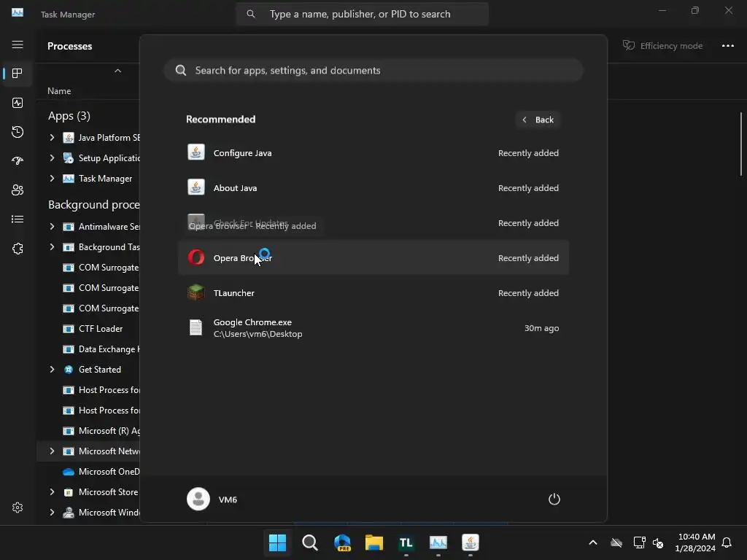Go Back from Recommended list
The image size is (747, 560).
(x=538, y=120)
